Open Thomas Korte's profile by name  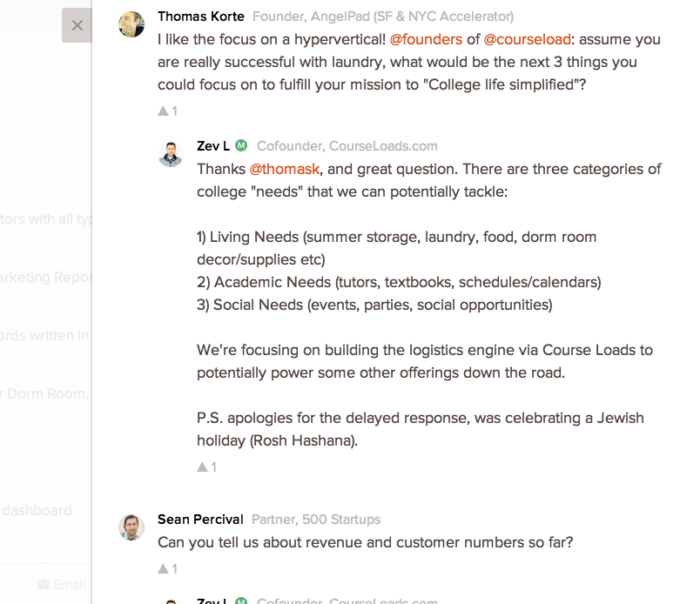(200, 17)
